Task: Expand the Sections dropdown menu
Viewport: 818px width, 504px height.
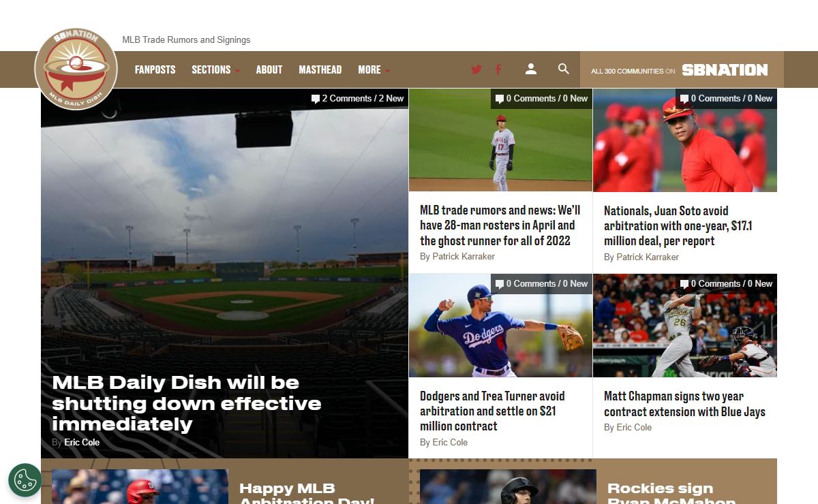Action: pos(215,69)
